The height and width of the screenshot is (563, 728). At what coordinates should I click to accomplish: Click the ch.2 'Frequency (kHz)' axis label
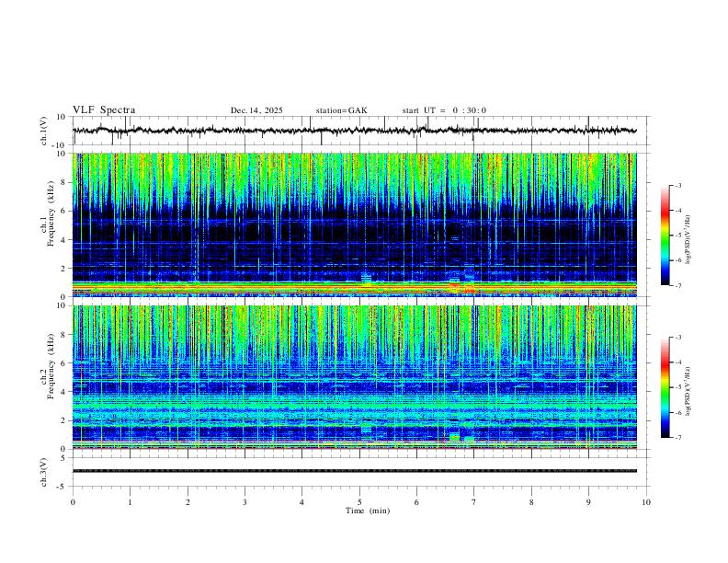pyautogui.click(x=51, y=366)
